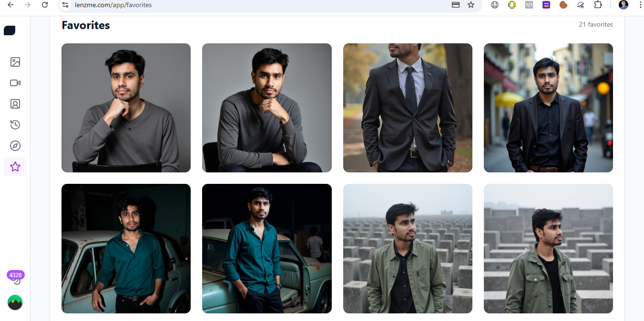Open grey sweater portrait seated leaning forward
Viewport: 644px width, 321px height.
coord(267,108)
